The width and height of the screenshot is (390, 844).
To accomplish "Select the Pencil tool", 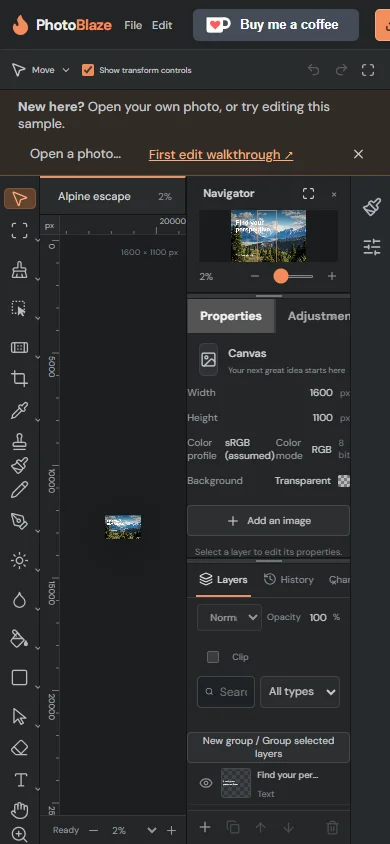I will (19, 490).
